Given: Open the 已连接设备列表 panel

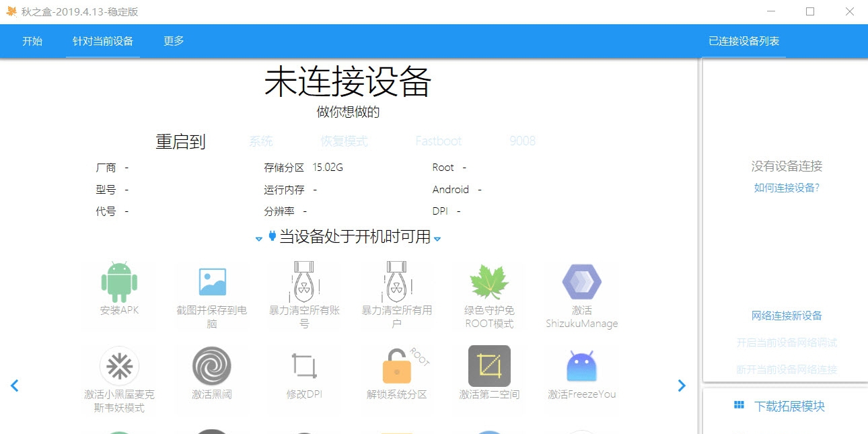Looking at the screenshot, I should pyautogui.click(x=746, y=40).
